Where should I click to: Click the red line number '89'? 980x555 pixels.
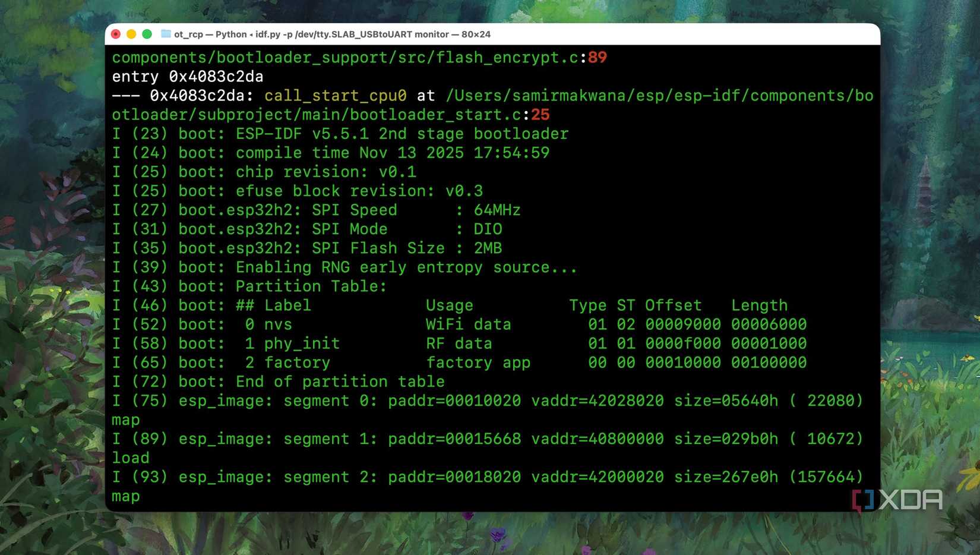pyautogui.click(x=598, y=58)
